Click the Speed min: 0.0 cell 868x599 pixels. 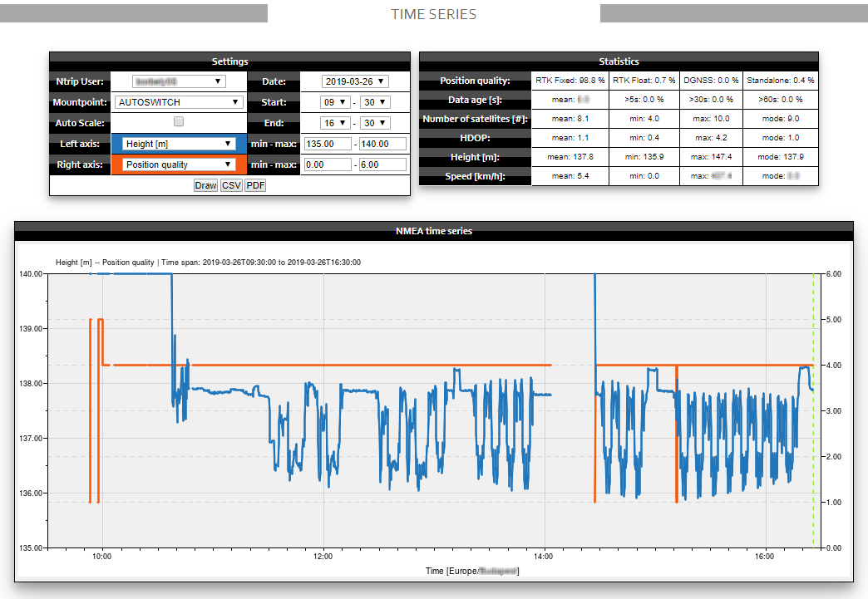644,176
